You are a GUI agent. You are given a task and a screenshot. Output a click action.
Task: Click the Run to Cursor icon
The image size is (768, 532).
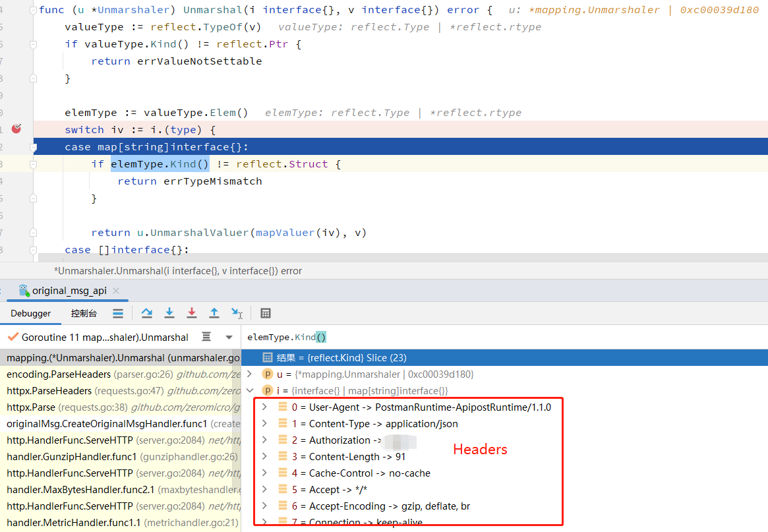pyautogui.click(x=235, y=312)
